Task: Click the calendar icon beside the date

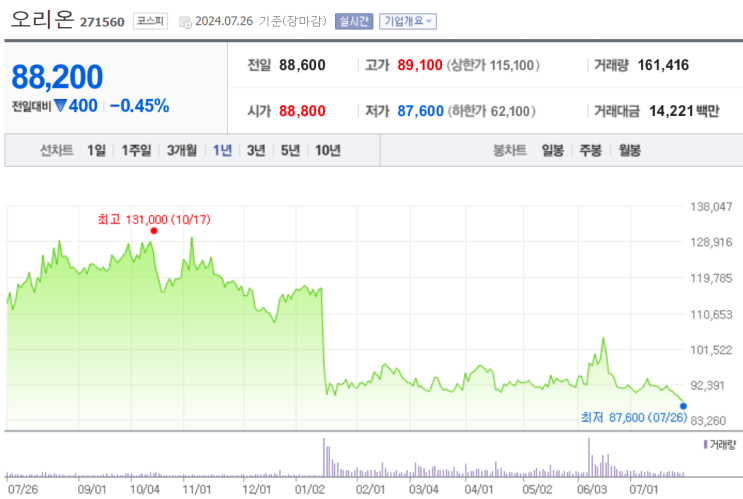Action: [x=185, y=22]
